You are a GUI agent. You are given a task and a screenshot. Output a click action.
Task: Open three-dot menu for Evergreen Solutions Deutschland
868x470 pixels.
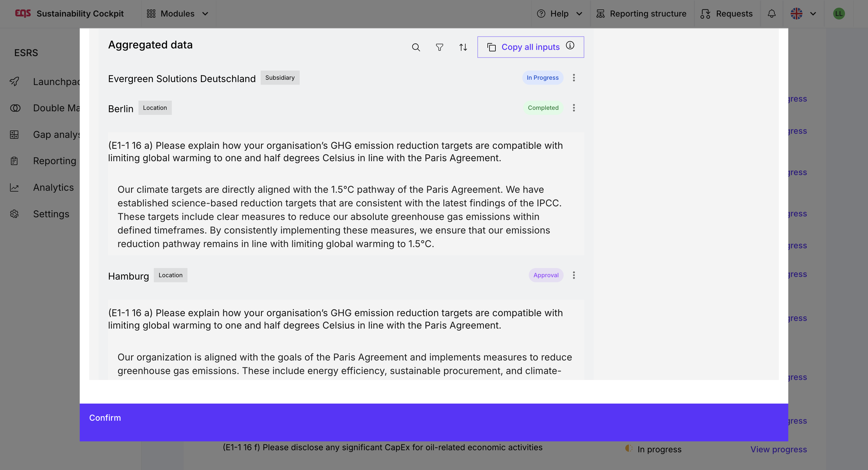pyautogui.click(x=574, y=78)
